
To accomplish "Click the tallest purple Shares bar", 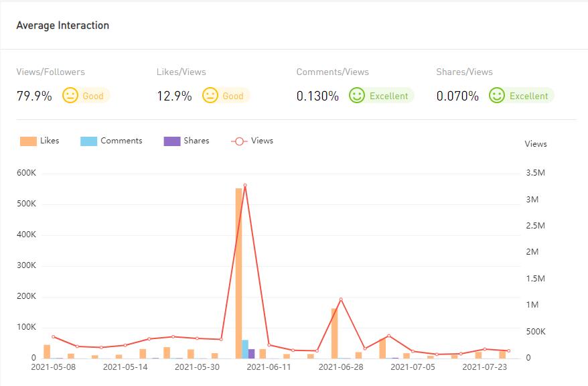I will (x=252, y=353).
